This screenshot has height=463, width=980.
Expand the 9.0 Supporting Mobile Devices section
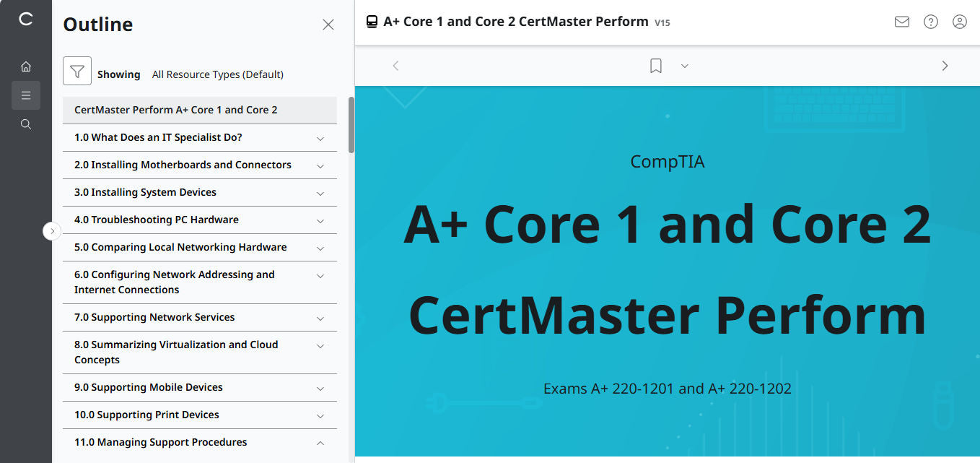320,388
